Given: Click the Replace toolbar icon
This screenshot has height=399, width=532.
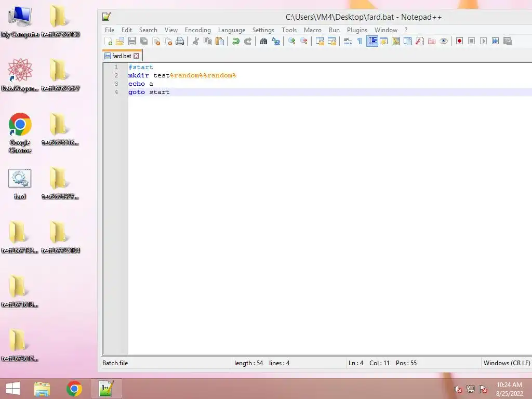Looking at the screenshot, I should click(276, 42).
